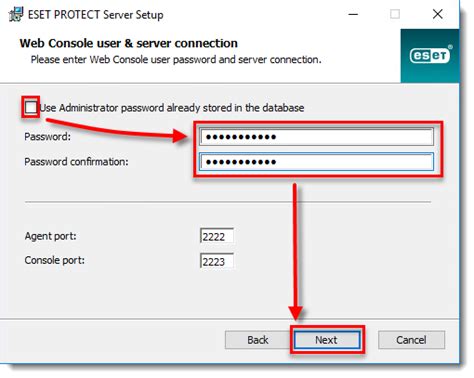Screen dimensions: 474x378
Task: Click the disabled maximize window icon
Action: click(395, 14)
